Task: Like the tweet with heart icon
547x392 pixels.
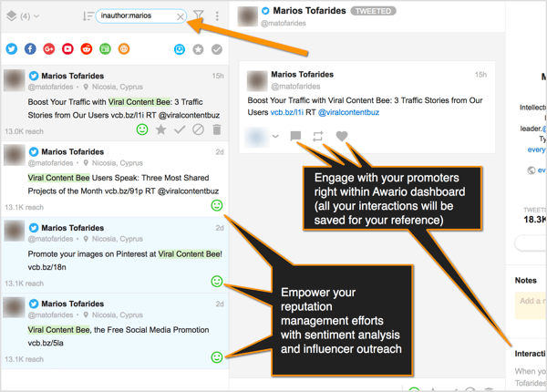Action: click(342, 136)
